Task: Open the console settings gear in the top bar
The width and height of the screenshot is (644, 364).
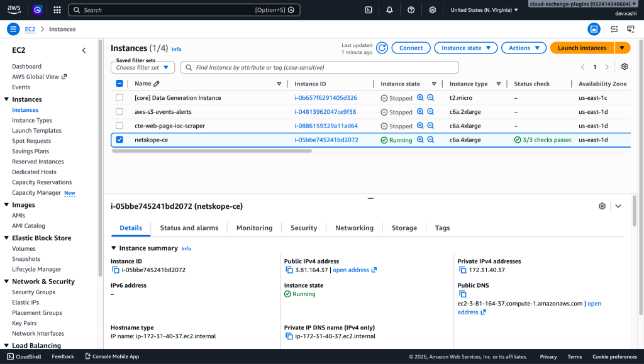Action: (433, 10)
